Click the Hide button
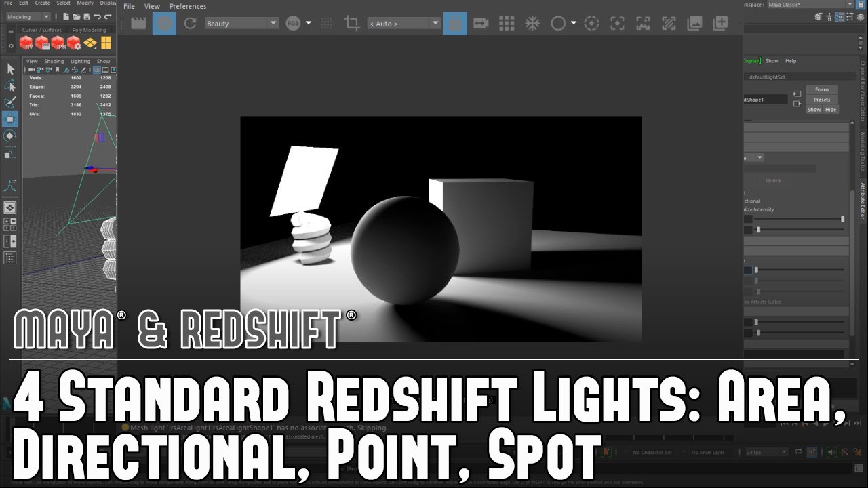Screen dimensions: 868x488 click(x=831, y=110)
